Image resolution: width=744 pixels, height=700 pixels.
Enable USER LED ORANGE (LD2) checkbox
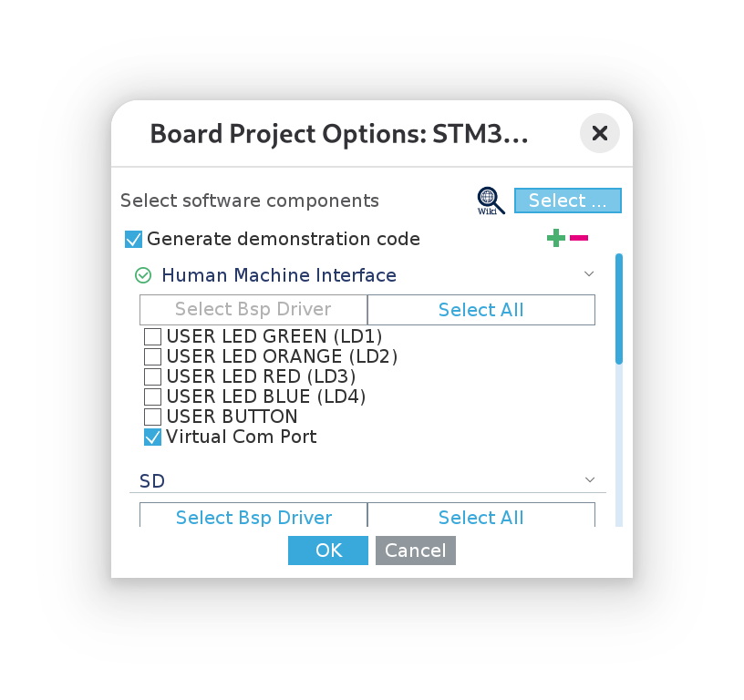point(153,356)
